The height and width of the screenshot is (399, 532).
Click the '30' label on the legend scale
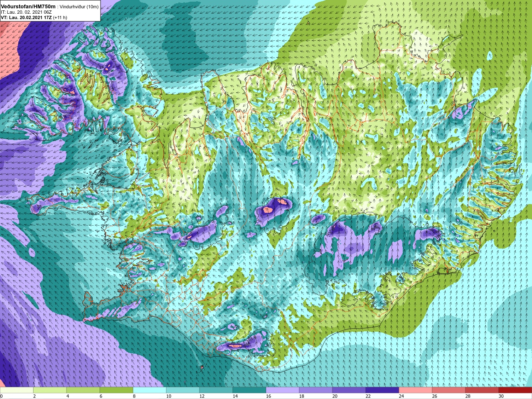501,396
